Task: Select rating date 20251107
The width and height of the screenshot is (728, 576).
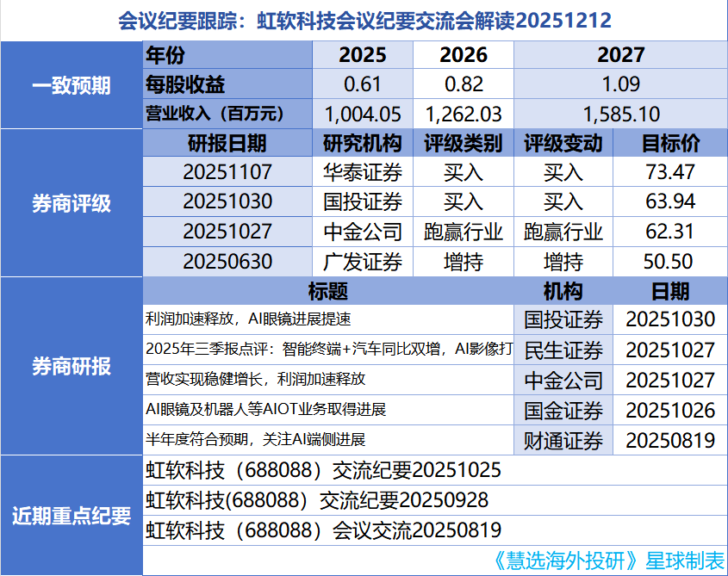Action: point(227,172)
